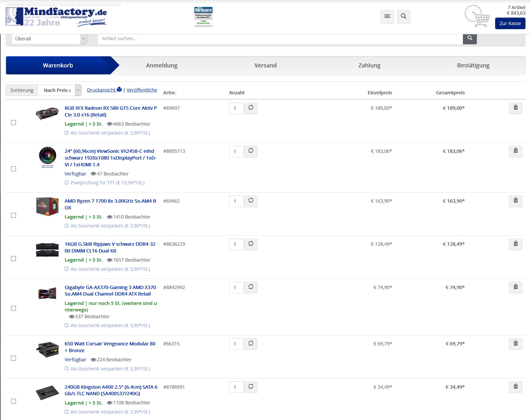The width and height of the screenshot is (531, 420).
Task: Submit article search with dark magnifier button
Action: pos(470,38)
